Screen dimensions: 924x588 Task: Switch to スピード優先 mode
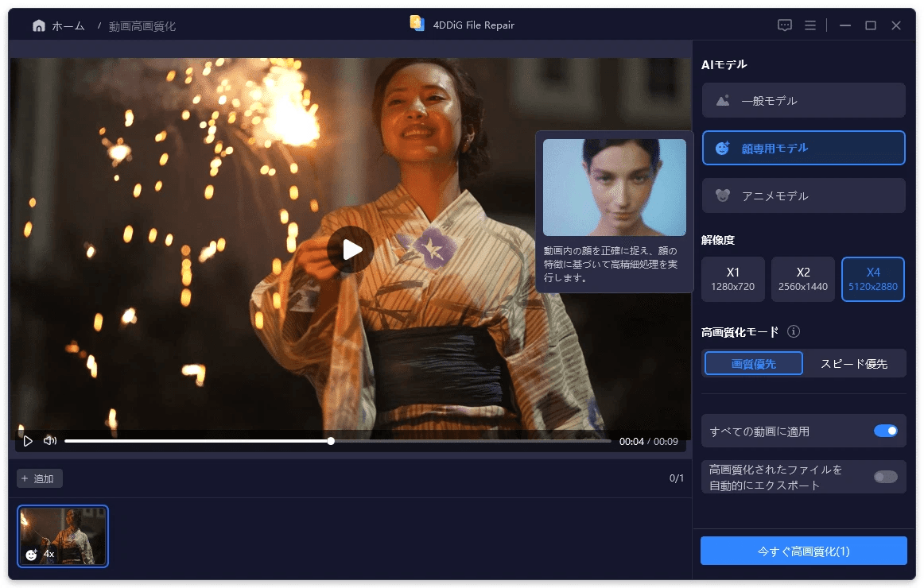click(x=853, y=364)
